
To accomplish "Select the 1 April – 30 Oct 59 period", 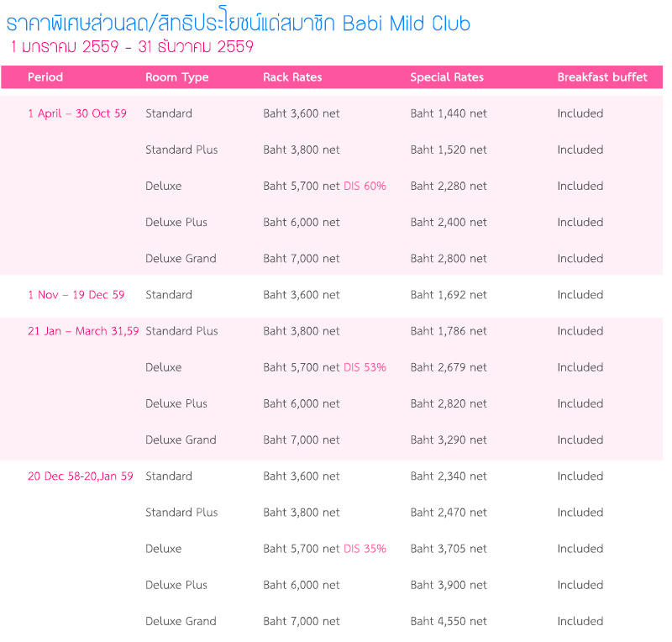I will [77, 113].
